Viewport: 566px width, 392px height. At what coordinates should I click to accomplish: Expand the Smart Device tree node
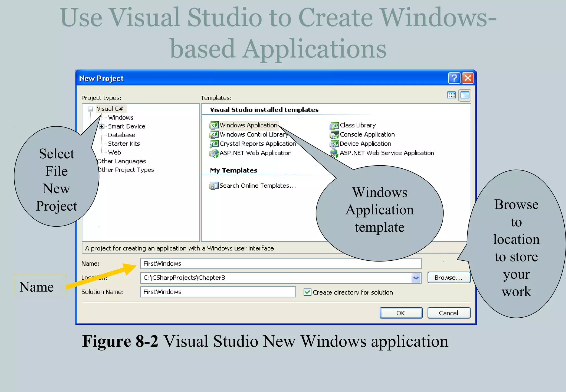[102, 127]
